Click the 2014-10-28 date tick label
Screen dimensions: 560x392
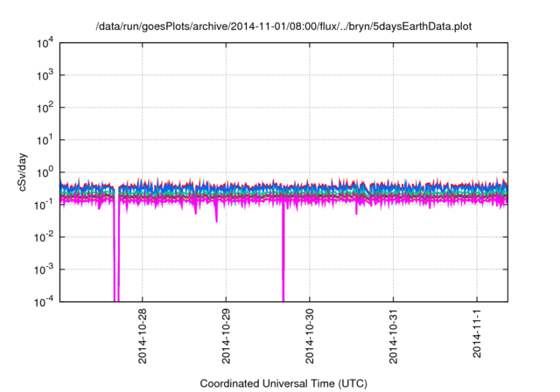click(142, 336)
